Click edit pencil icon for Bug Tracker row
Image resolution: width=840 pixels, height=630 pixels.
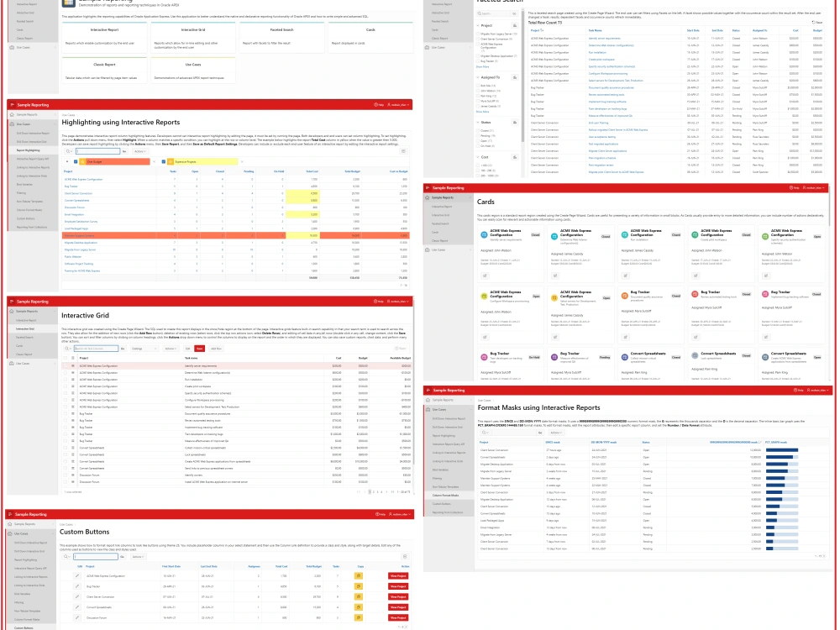[77, 586]
